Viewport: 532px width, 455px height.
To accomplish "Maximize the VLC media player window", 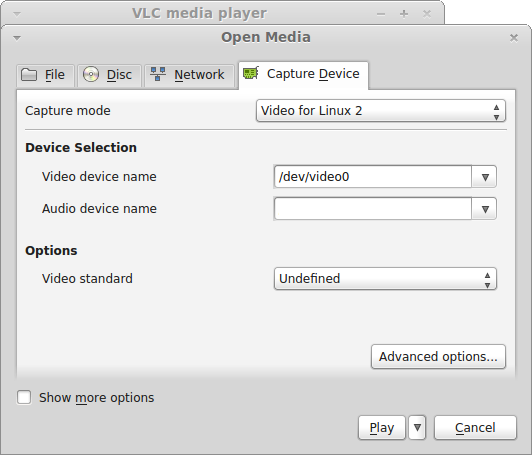I will click(404, 14).
